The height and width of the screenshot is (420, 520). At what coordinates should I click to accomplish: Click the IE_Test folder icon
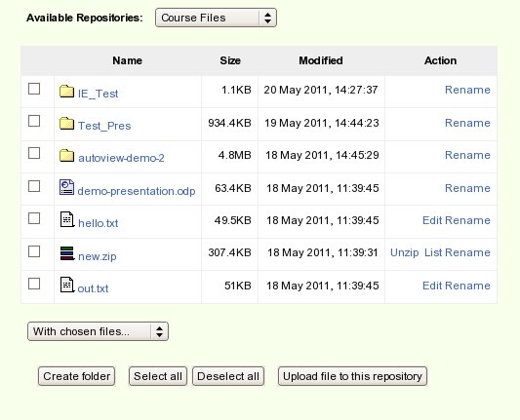(66, 91)
